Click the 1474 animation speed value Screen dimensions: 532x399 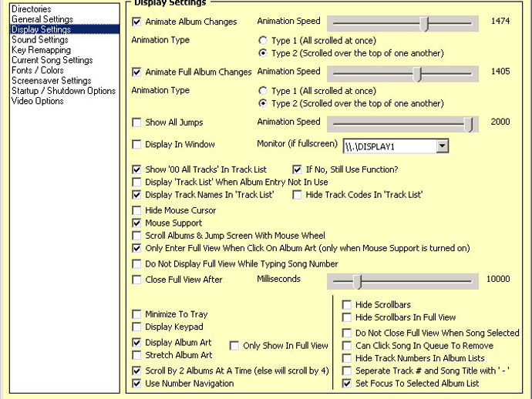point(500,21)
